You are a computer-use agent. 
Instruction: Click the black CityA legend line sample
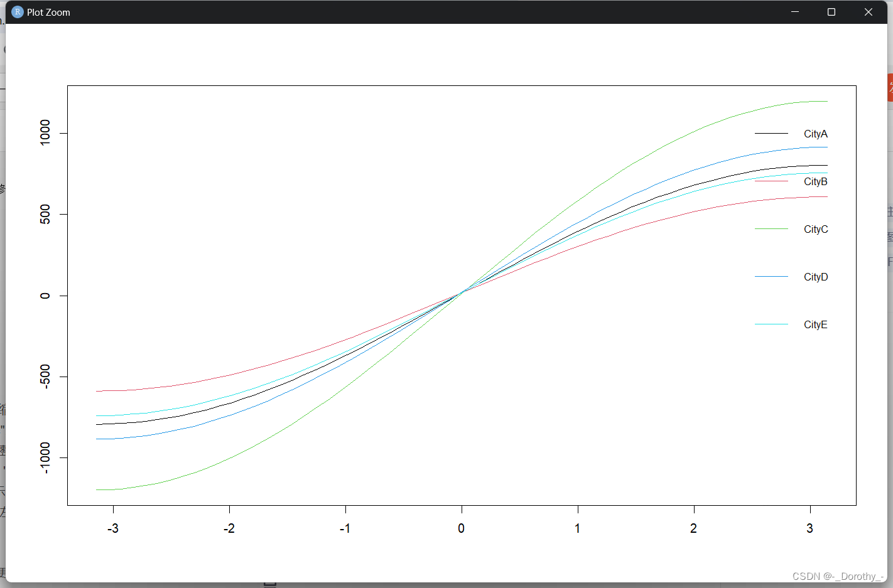click(771, 134)
